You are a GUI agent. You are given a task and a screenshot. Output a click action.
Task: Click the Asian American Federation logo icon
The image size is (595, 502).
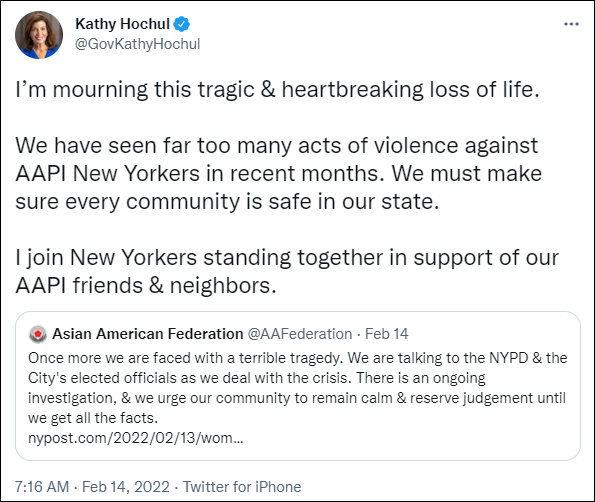coord(38,334)
